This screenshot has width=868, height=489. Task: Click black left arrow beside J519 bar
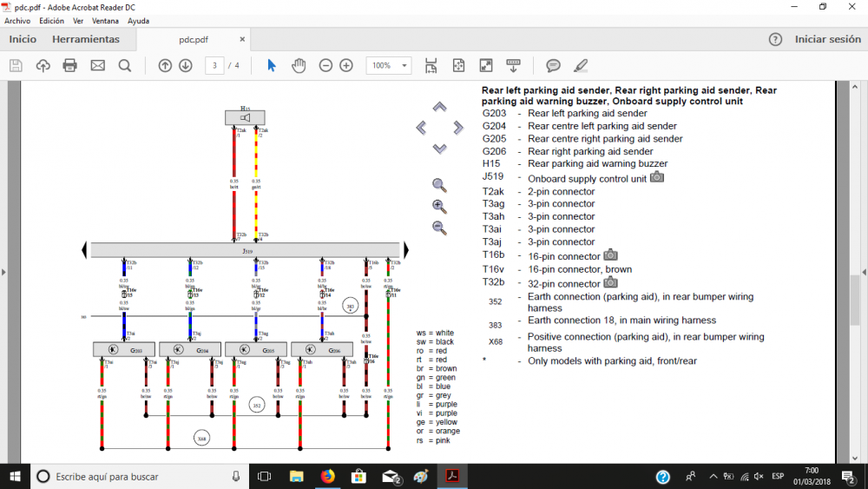[85, 250]
